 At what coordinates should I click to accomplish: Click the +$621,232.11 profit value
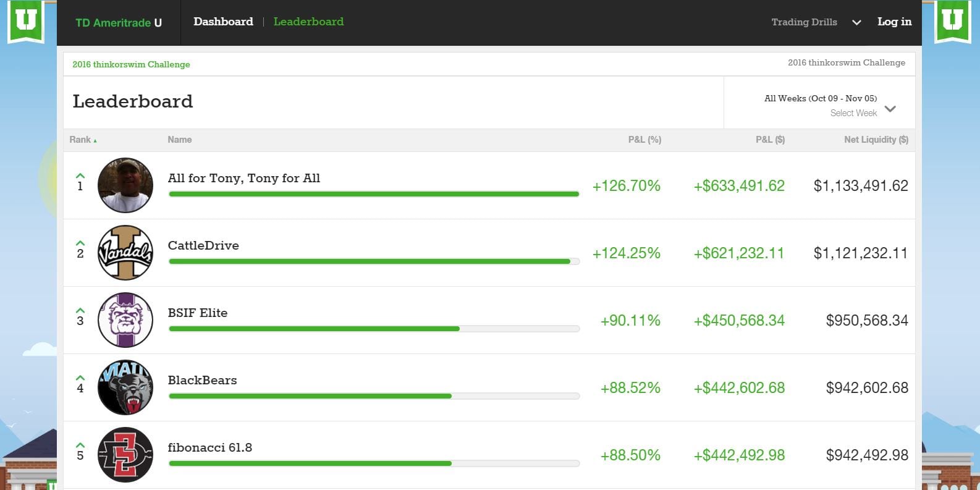coord(739,253)
